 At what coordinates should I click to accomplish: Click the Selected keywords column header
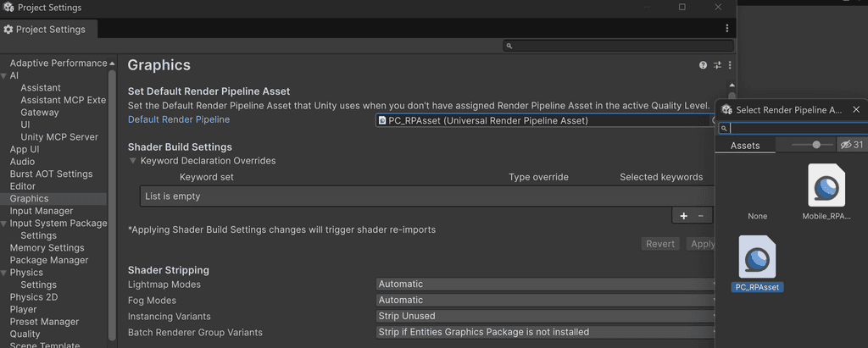tap(661, 177)
